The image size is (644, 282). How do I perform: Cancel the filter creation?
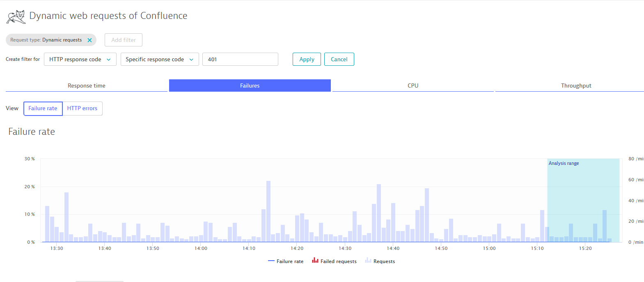[339, 59]
